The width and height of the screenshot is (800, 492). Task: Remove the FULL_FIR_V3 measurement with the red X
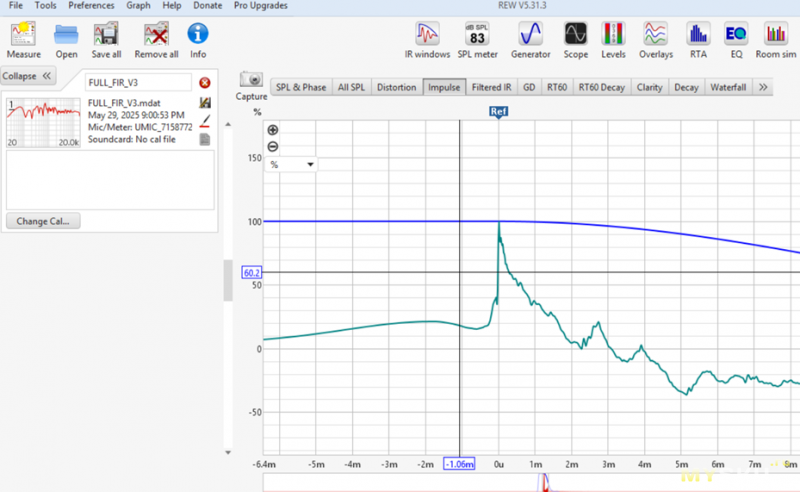point(205,83)
